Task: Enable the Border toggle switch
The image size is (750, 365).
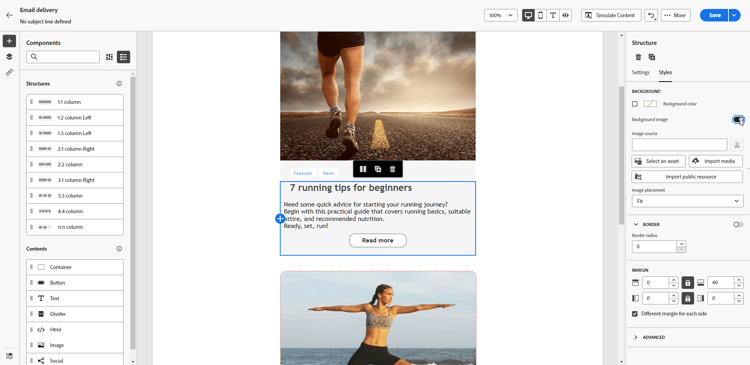Action: [x=738, y=224]
